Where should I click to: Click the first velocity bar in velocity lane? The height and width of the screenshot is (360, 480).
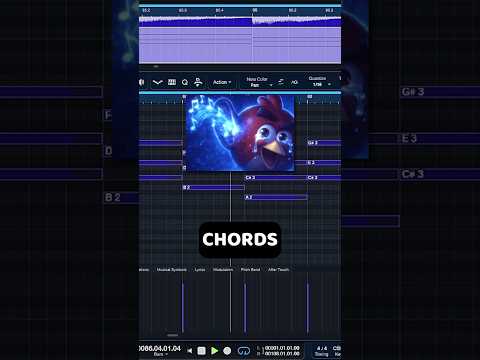pyautogui.click(x=183, y=308)
